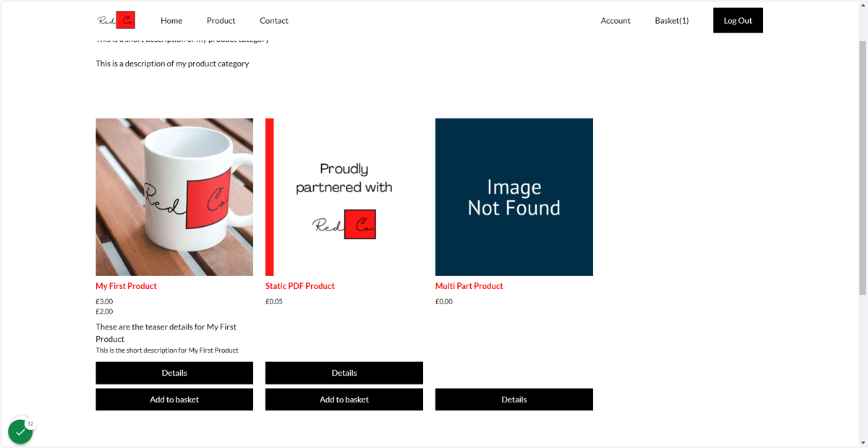
Task: View Details for Multi Part Product
Action: click(x=514, y=400)
